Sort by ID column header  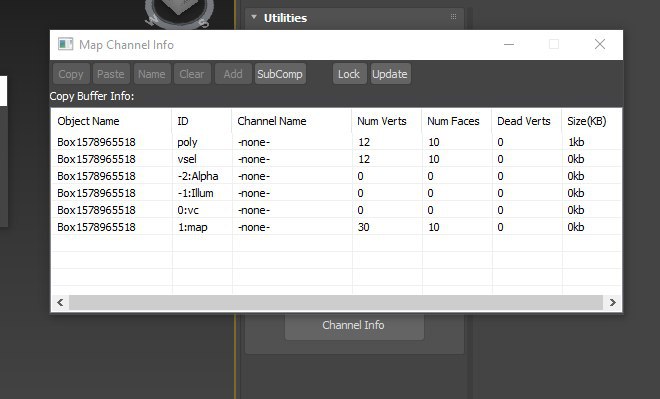coord(202,121)
